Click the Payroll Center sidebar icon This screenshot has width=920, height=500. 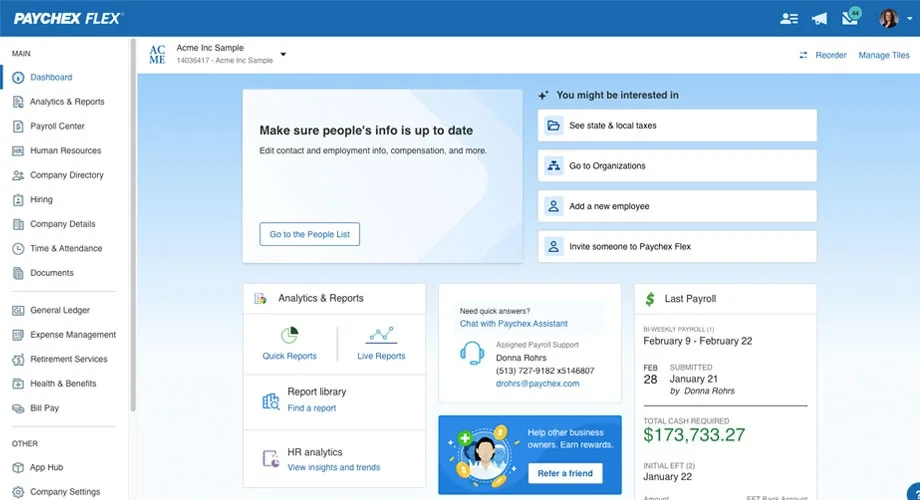pyautogui.click(x=18, y=126)
